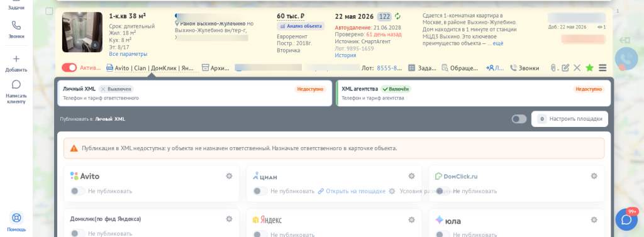Click the Задачи icon in listing toolbar
Viewport: 644px width, 237px height.
coord(411,68)
